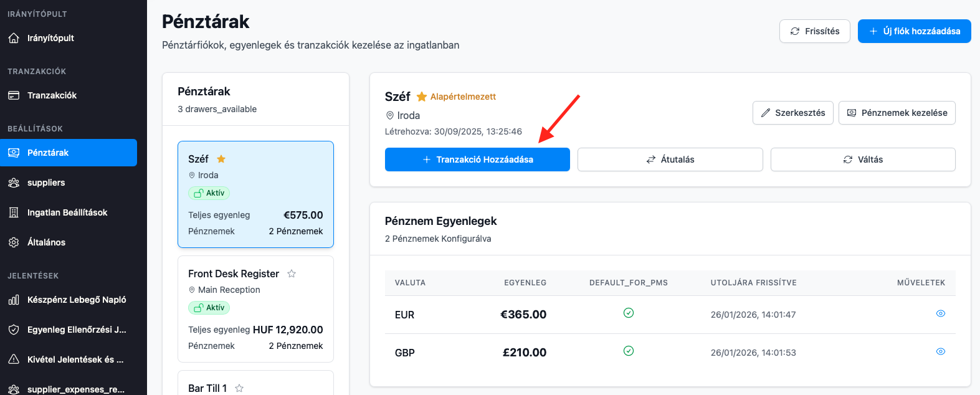The image size is (980, 395).
Task: Click the Egyenleg Ellenőrzési shield icon
Action: (x=14, y=330)
